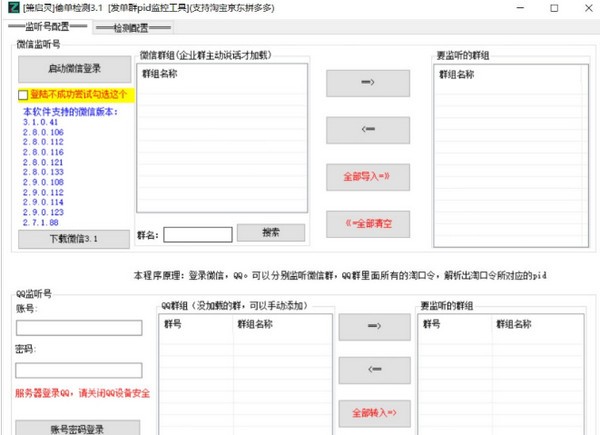Remove QQ group using <= button

point(374,369)
